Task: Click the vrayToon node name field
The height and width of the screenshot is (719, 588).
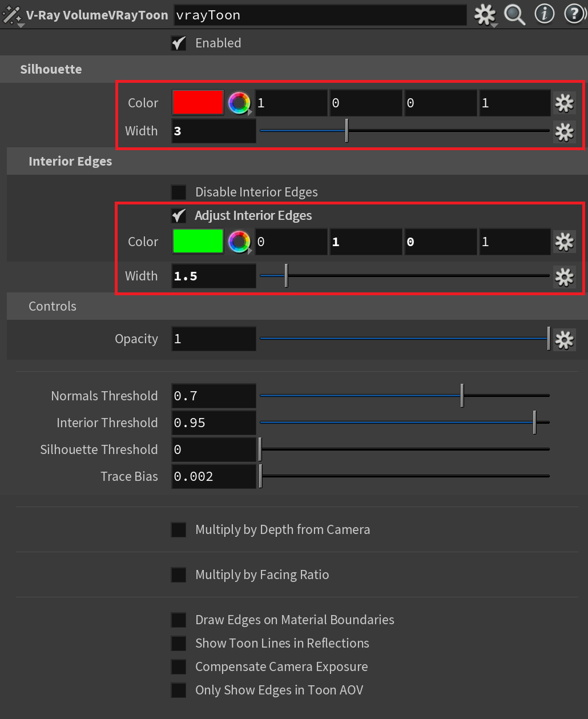Action: pos(320,15)
